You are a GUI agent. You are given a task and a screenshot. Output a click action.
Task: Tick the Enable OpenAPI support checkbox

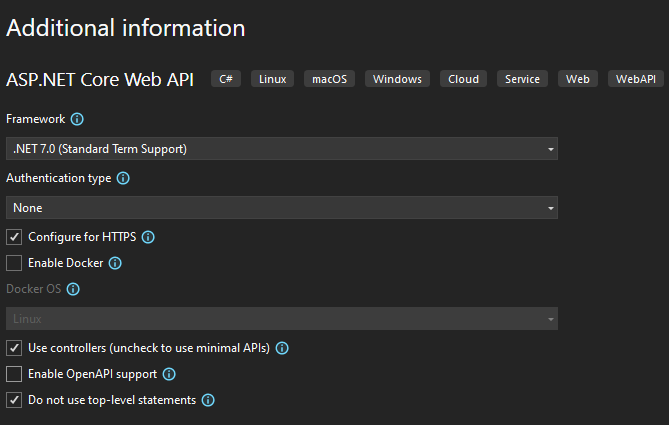point(14,374)
